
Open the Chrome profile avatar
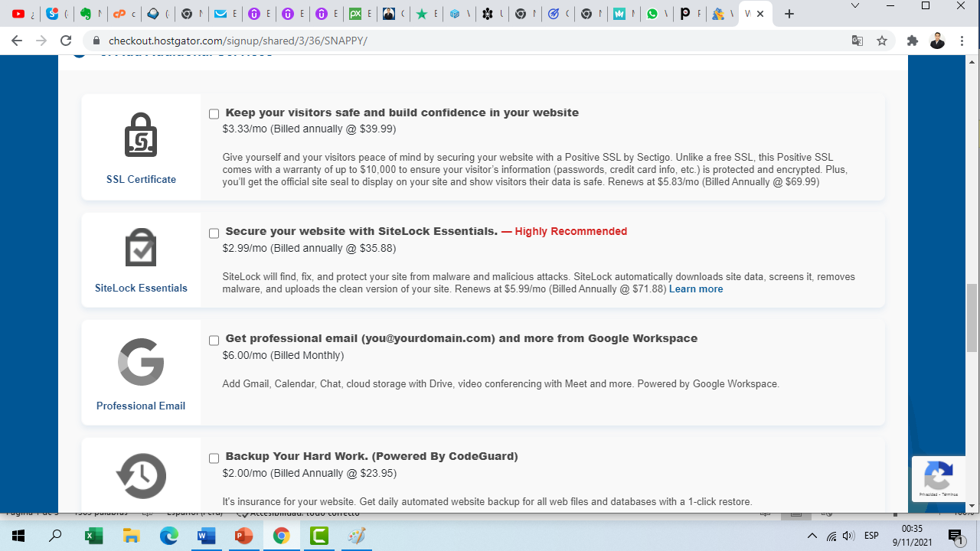tap(937, 41)
